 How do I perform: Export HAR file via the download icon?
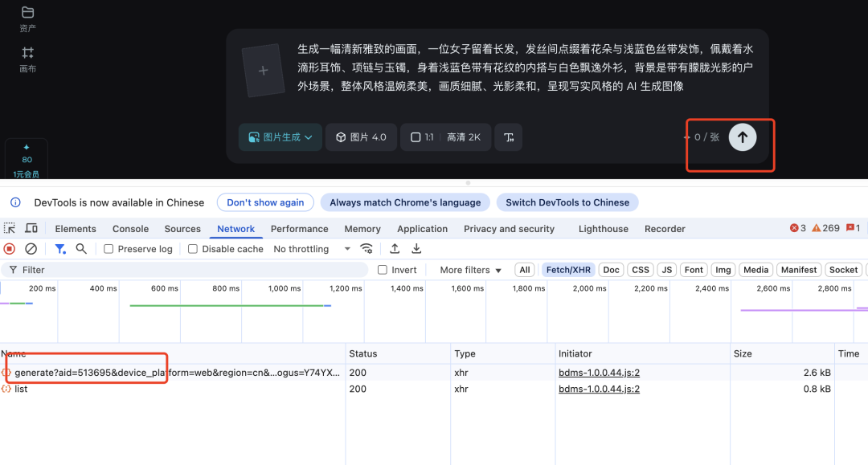point(416,249)
